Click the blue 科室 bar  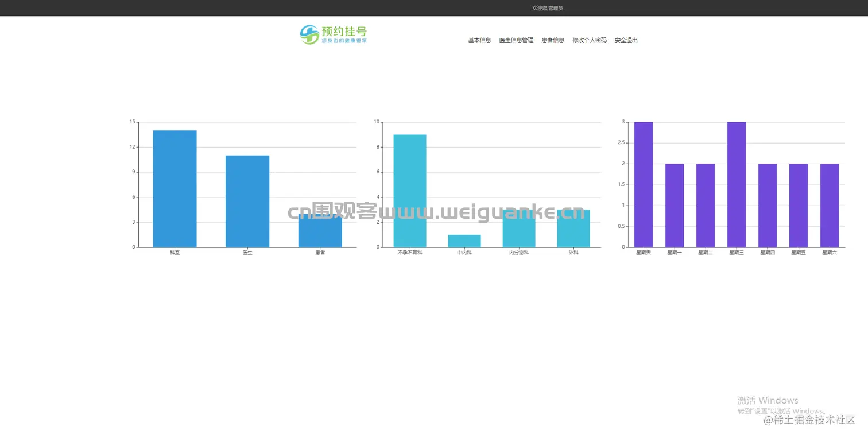pos(175,189)
